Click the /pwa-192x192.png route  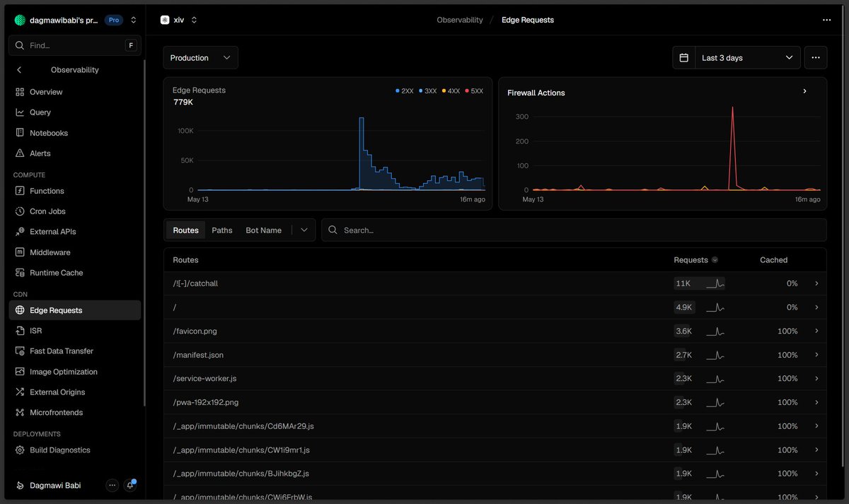coord(206,402)
